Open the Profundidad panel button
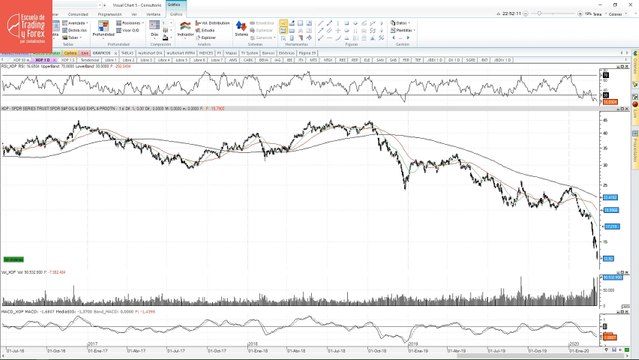This screenshot has width=639, height=360. coord(103,29)
